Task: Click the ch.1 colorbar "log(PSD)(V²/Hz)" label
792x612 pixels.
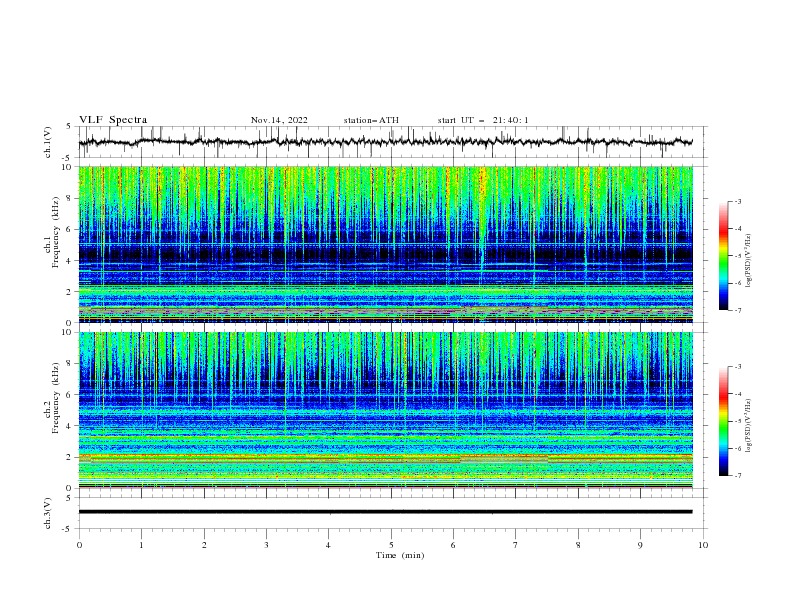Action: [749, 261]
